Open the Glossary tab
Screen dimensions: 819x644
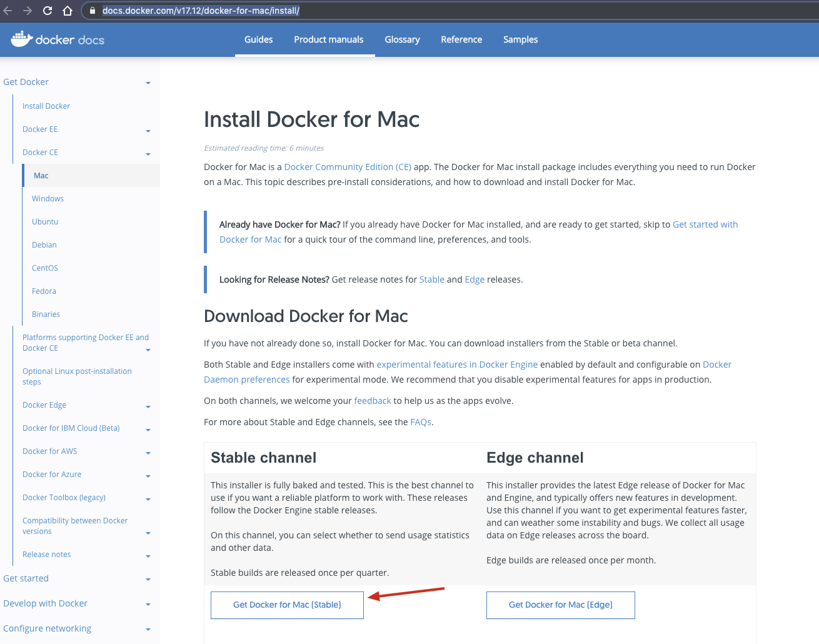click(x=402, y=39)
